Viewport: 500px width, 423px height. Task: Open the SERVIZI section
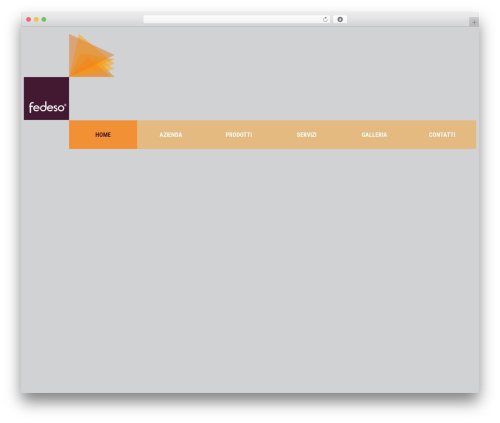click(306, 135)
